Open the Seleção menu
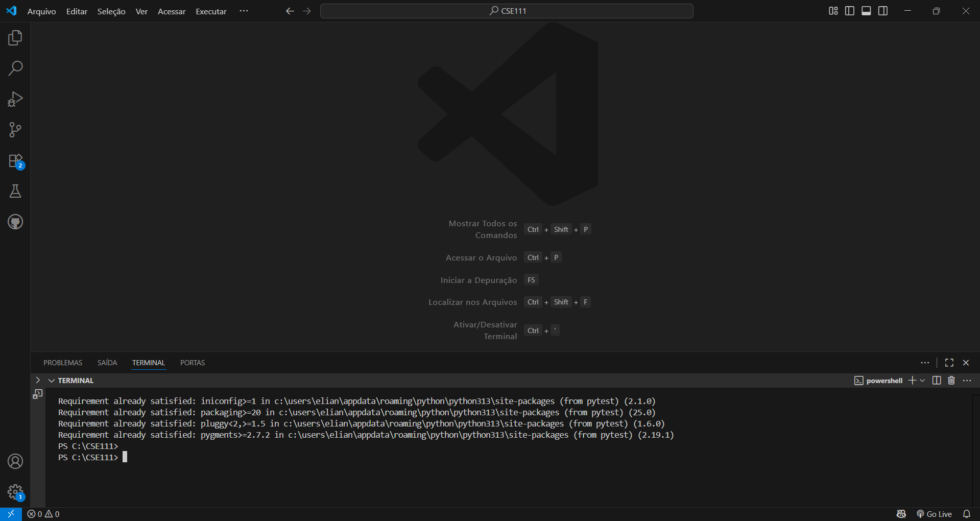 (x=111, y=11)
